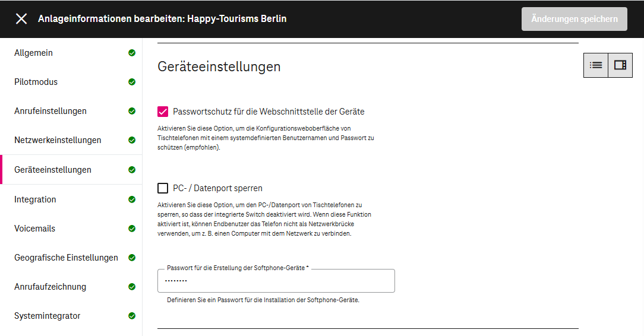
Task: Click green check icon beside Anrufaufzeichnung
Action: point(132,287)
